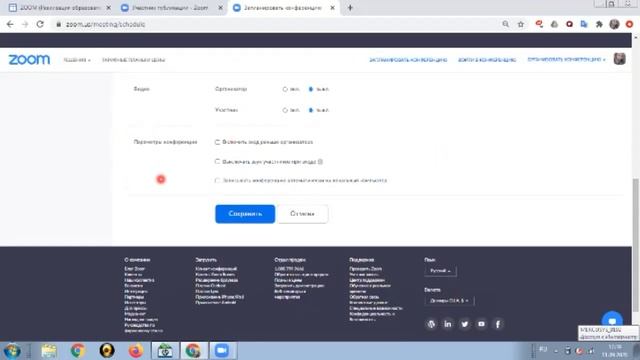
Task: Close the first browser tab
Action: tap(108, 8)
